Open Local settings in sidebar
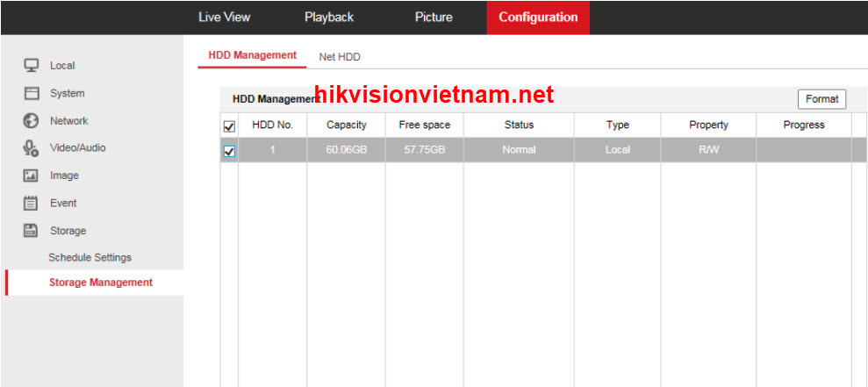This screenshot has width=868, height=387. (x=62, y=65)
